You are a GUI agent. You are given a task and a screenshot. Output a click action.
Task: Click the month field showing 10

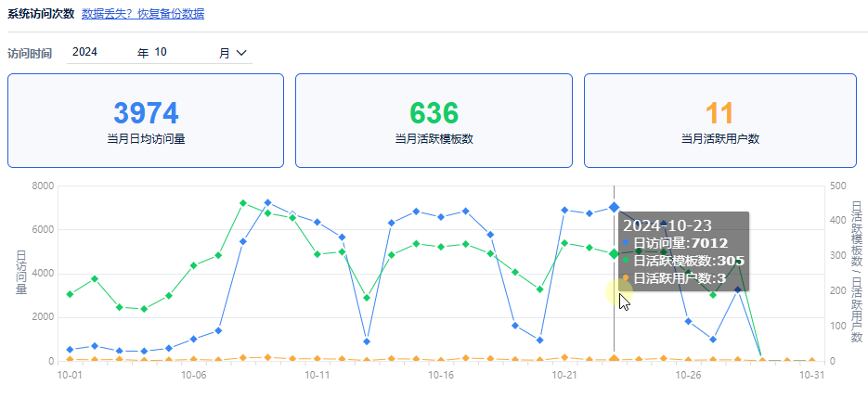(x=181, y=53)
